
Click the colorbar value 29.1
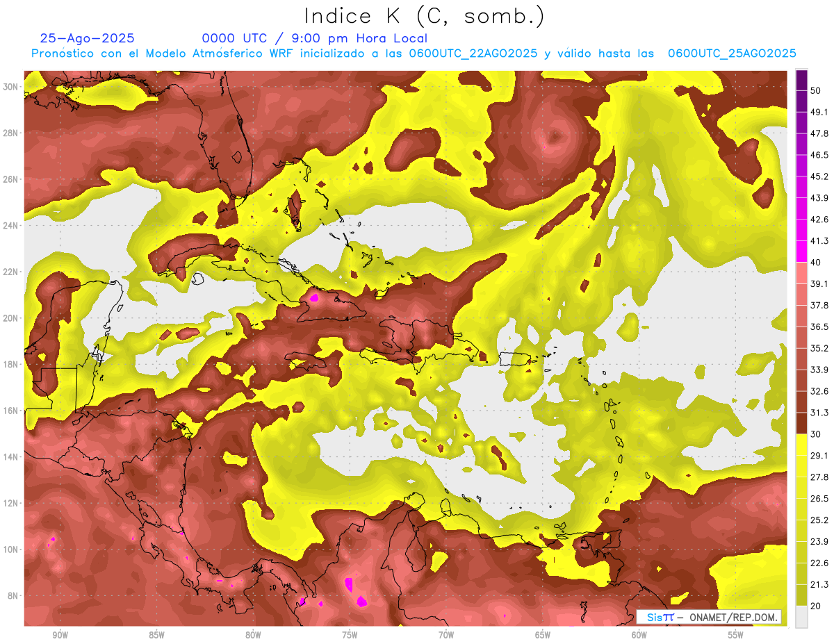(819, 455)
